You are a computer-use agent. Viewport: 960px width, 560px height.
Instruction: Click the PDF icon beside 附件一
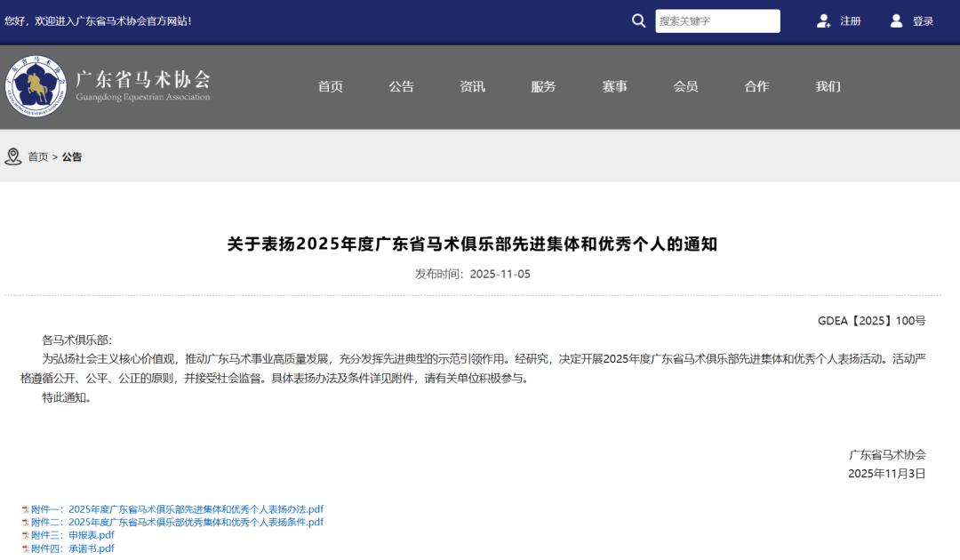click(x=25, y=510)
